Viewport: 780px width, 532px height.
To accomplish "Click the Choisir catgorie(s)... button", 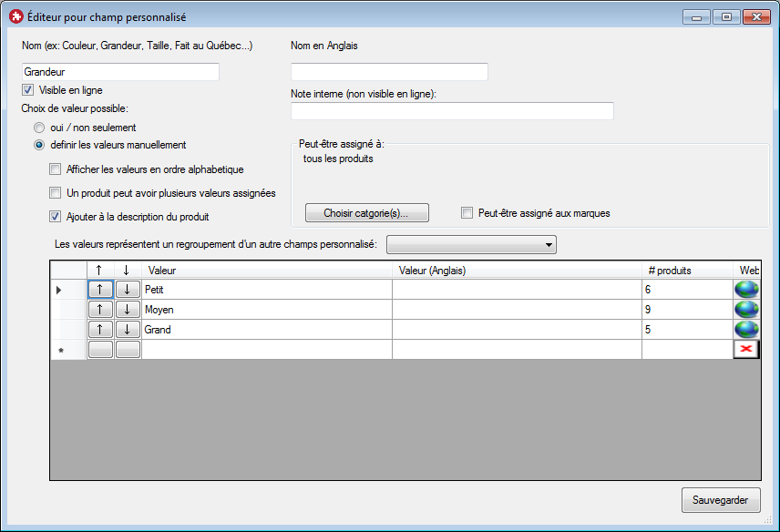I will pyautogui.click(x=366, y=213).
